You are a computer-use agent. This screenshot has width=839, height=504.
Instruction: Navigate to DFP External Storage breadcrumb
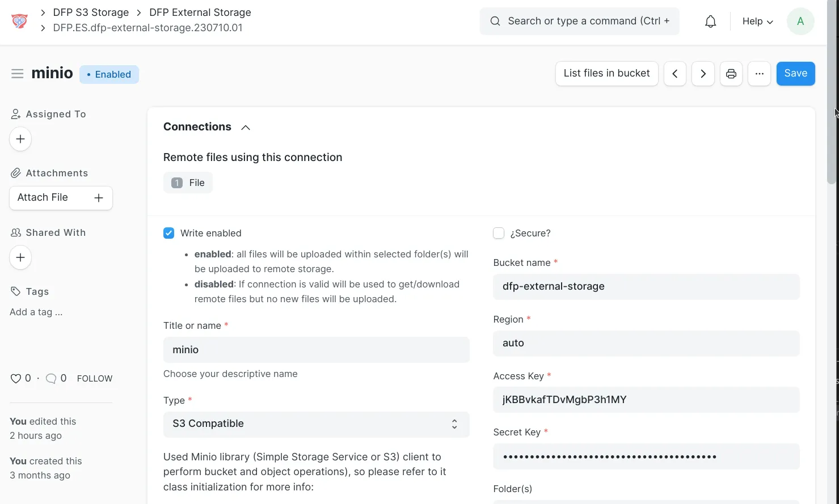[200, 12]
